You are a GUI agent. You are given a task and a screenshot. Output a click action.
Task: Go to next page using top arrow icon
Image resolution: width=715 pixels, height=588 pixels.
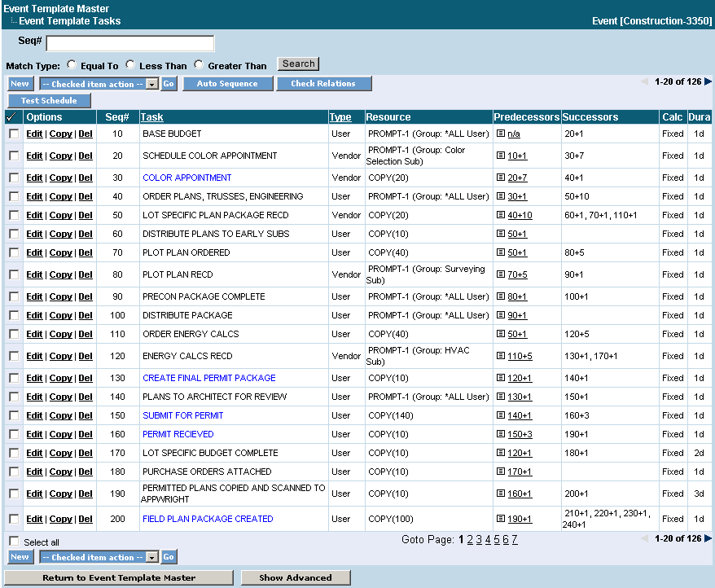[708, 81]
